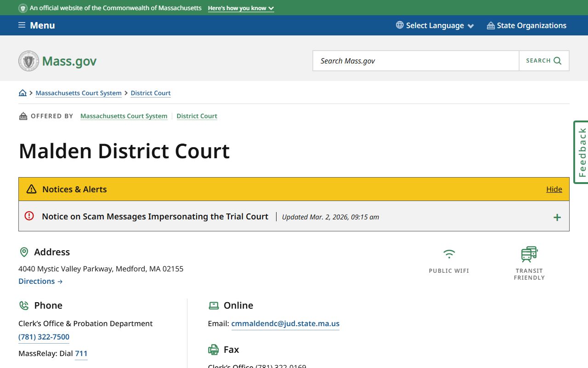Open Directions link under Address
The height and width of the screenshot is (368, 588).
pos(40,281)
